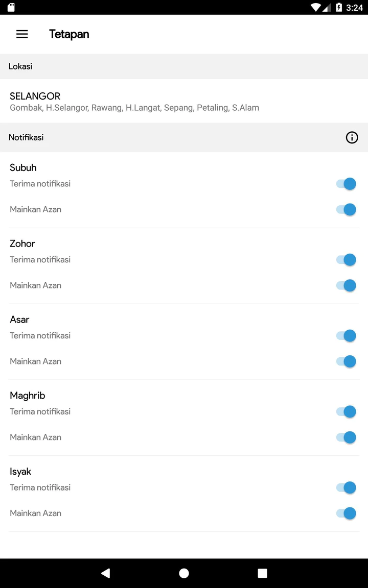Tap the Wi-Fi status icon
Viewport: 368px width, 588px height.
316,7
